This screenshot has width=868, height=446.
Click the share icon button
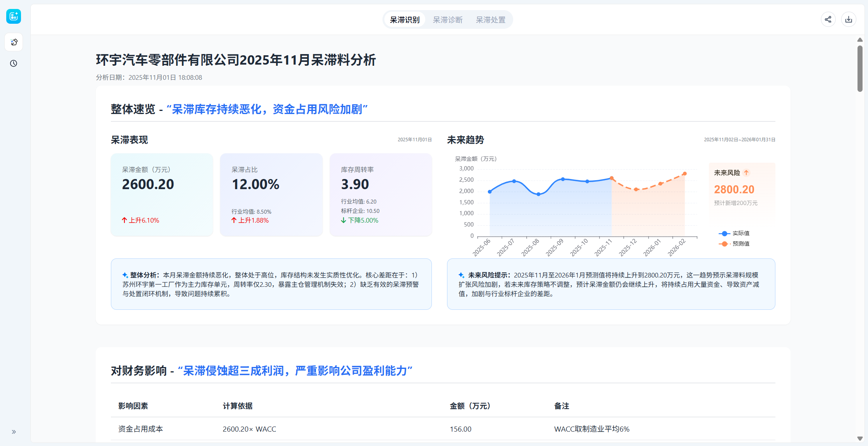point(828,19)
